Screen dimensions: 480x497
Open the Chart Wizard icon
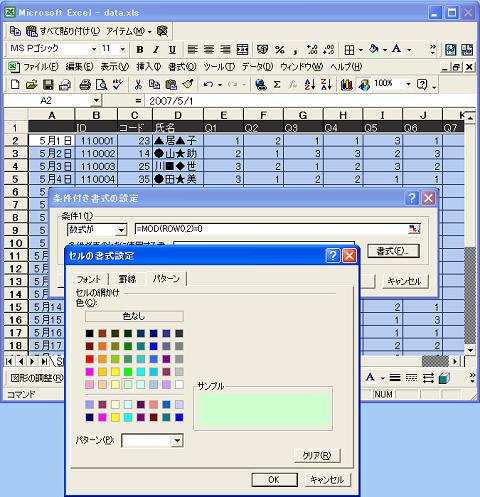(347, 84)
